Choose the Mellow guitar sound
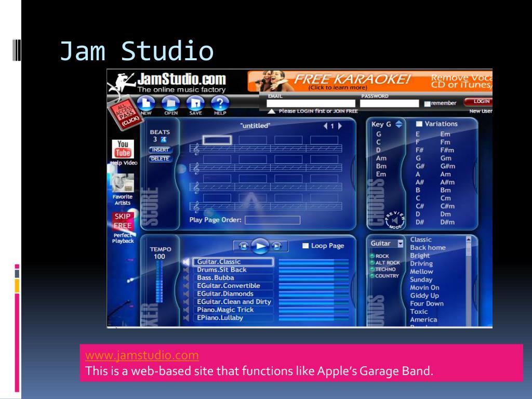Image resolution: width=532 pixels, height=399 pixels. [421, 272]
